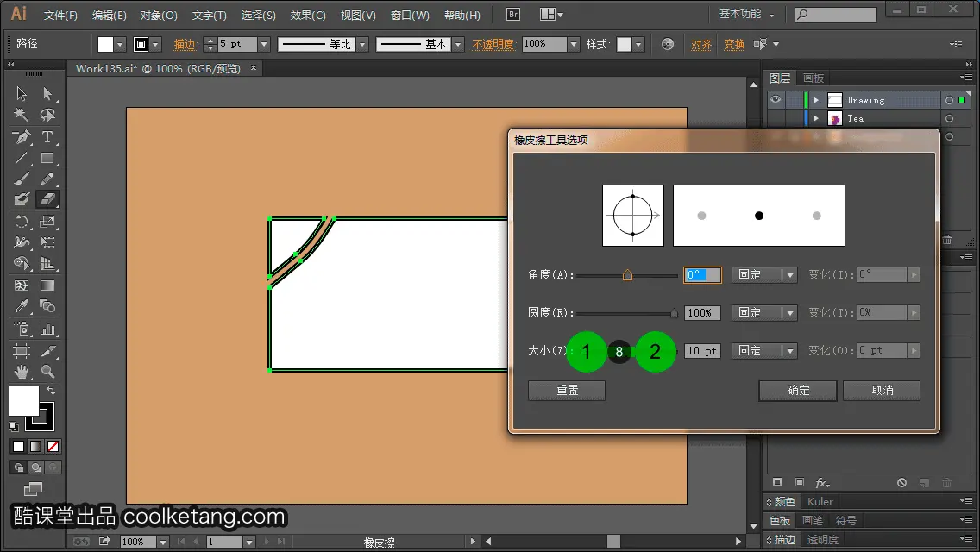Toggle the target circle of Tea layer
This screenshot has width=980, height=552.
coord(949,118)
